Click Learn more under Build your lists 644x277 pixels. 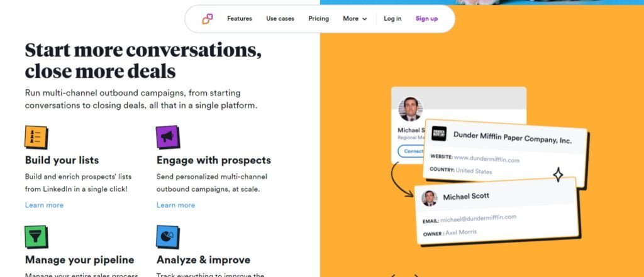[x=45, y=205]
